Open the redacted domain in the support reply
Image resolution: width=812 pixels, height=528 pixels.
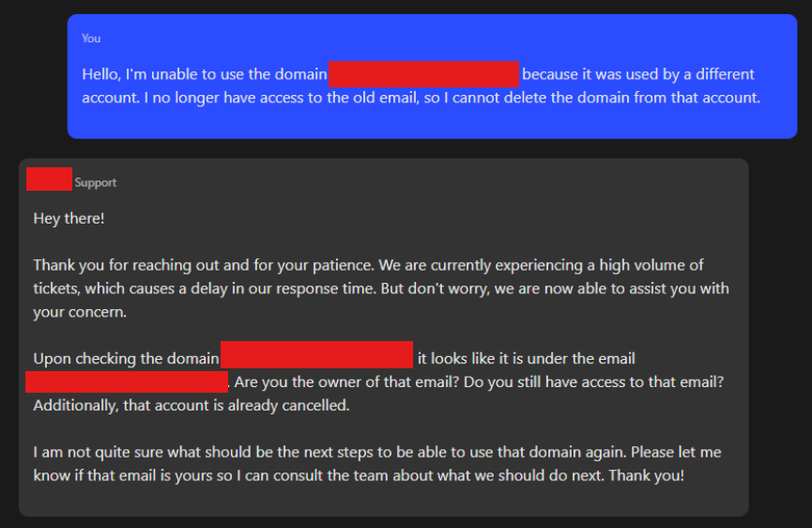[316, 355]
